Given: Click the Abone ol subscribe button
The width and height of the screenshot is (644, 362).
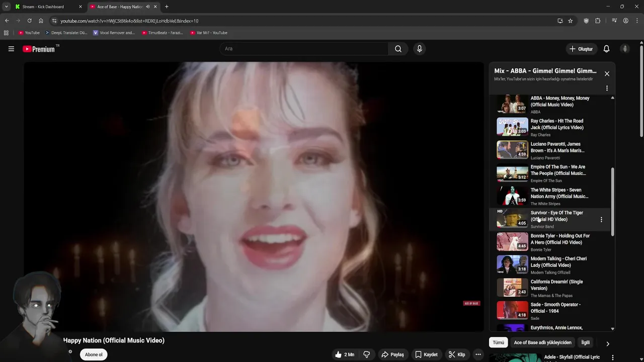Looking at the screenshot, I should (94, 354).
